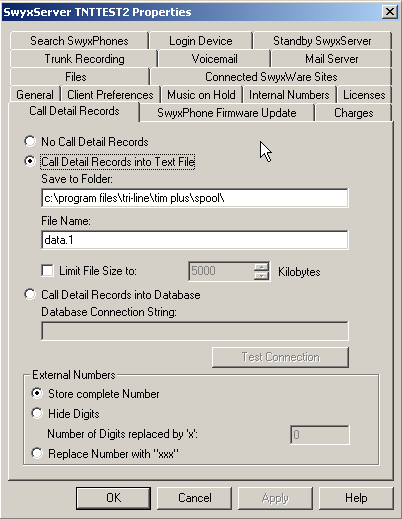This screenshot has height=519, width=402.
Task: Select Store complete Number radio button
Action: tap(95, 394)
